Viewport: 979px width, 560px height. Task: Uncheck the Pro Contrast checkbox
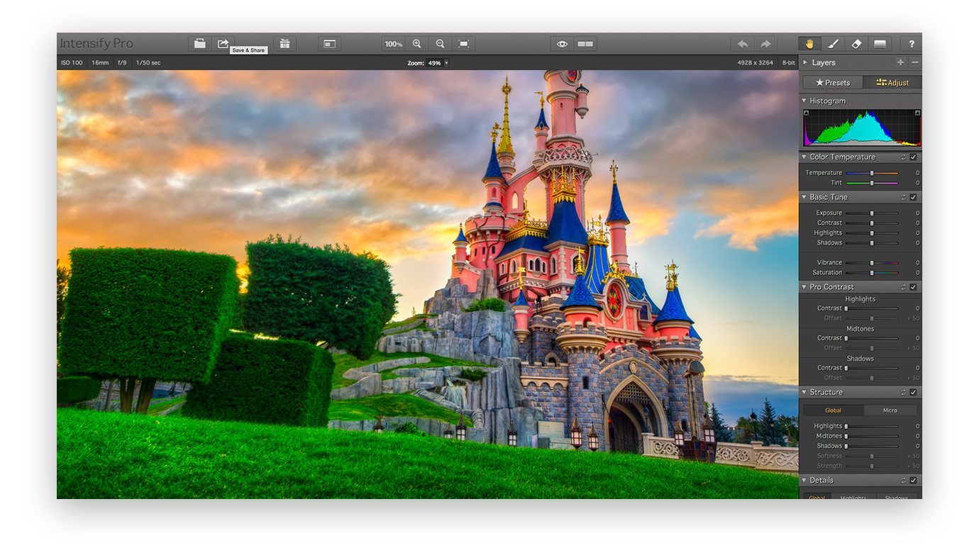click(x=914, y=287)
